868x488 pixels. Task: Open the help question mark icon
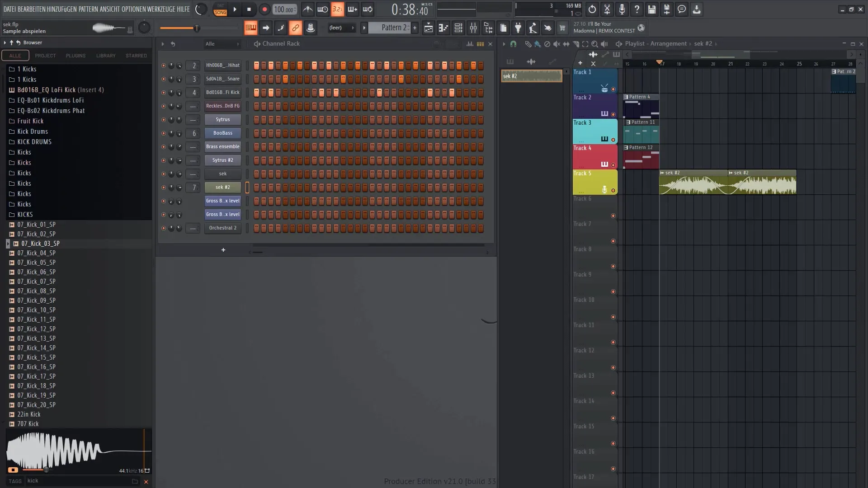(x=637, y=9)
